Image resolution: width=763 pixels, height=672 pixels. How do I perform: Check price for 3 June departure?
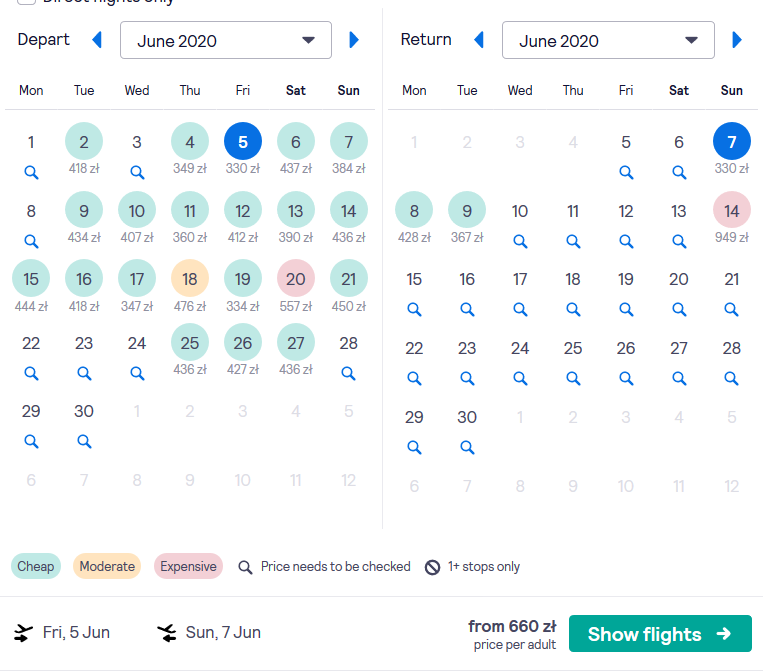pos(137,172)
